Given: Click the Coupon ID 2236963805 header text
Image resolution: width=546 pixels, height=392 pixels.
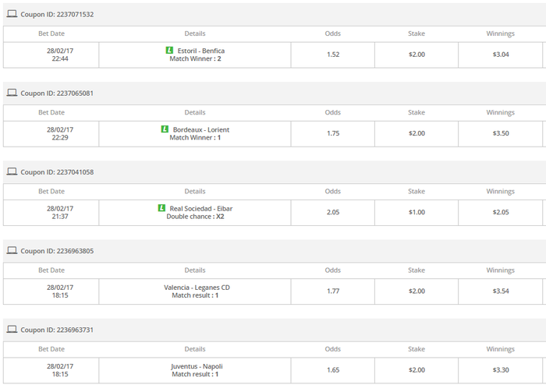Looking at the screenshot, I should [57, 251].
